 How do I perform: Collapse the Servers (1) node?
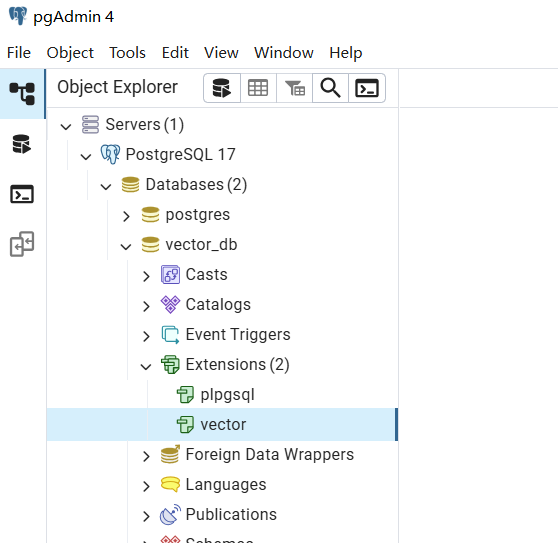click(x=66, y=126)
